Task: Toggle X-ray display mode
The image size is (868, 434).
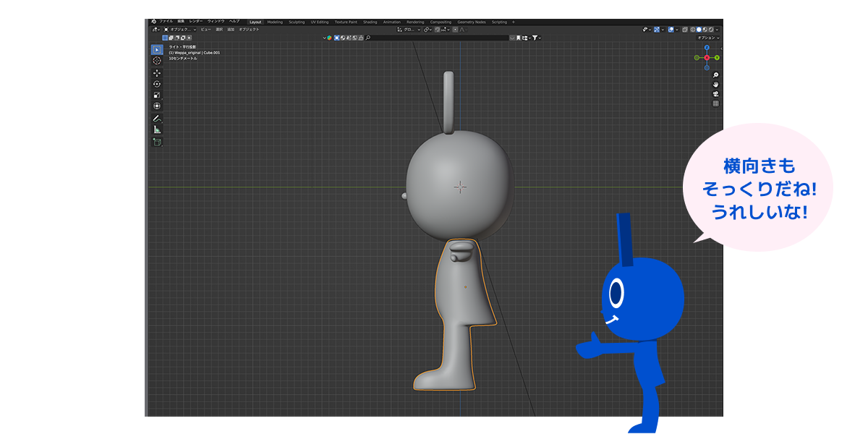Action: pyautogui.click(x=684, y=30)
